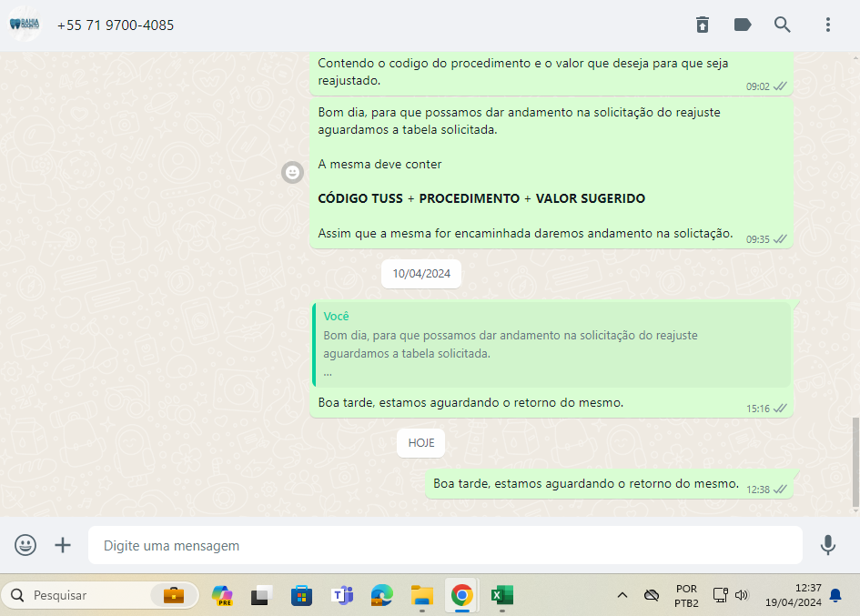The height and width of the screenshot is (616, 860).
Task: Jump to the quoted "Você" message
Action: pyautogui.click(x=551, y=345)
